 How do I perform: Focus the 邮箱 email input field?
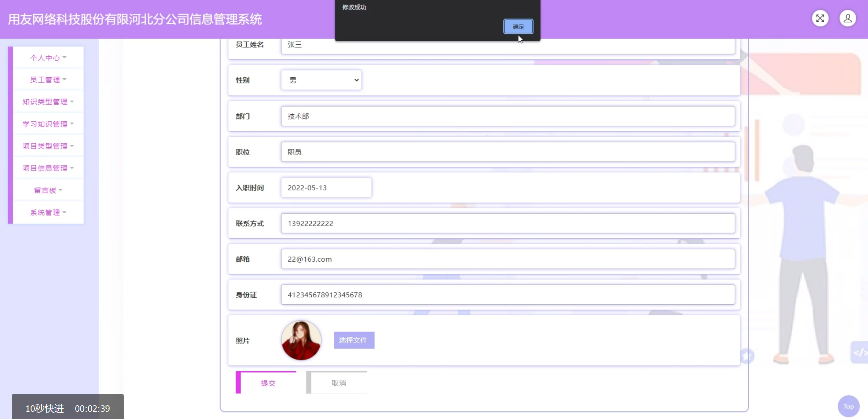(508, 259)
